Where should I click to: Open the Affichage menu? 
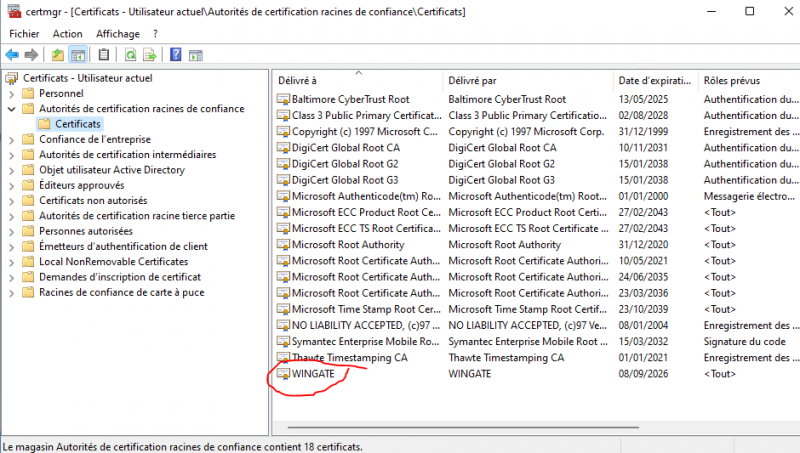pos(117,33)
